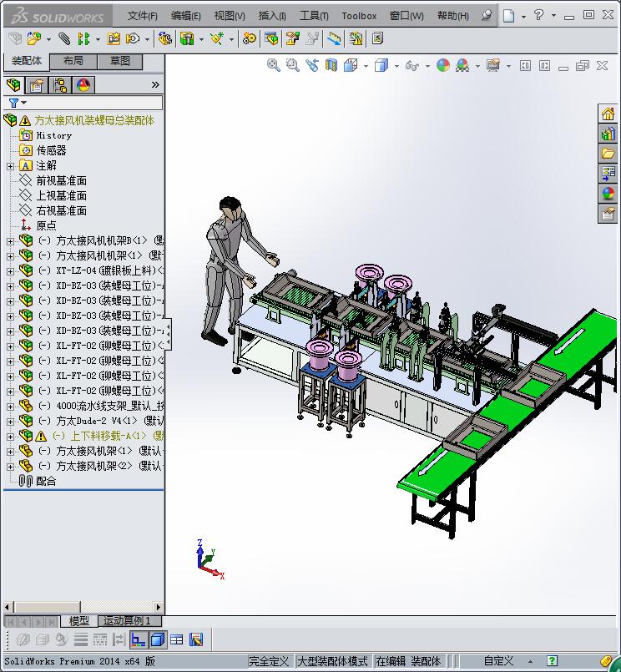621x672 pixels.
Task: Click the Linear Component Pattern toolbar icon
Action: (83, 39)
